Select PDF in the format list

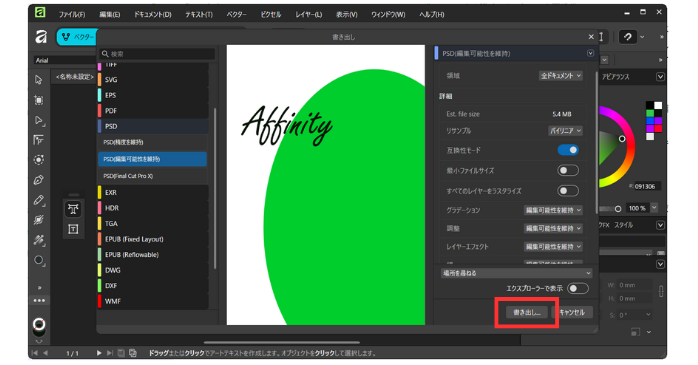tap(153, 111)
